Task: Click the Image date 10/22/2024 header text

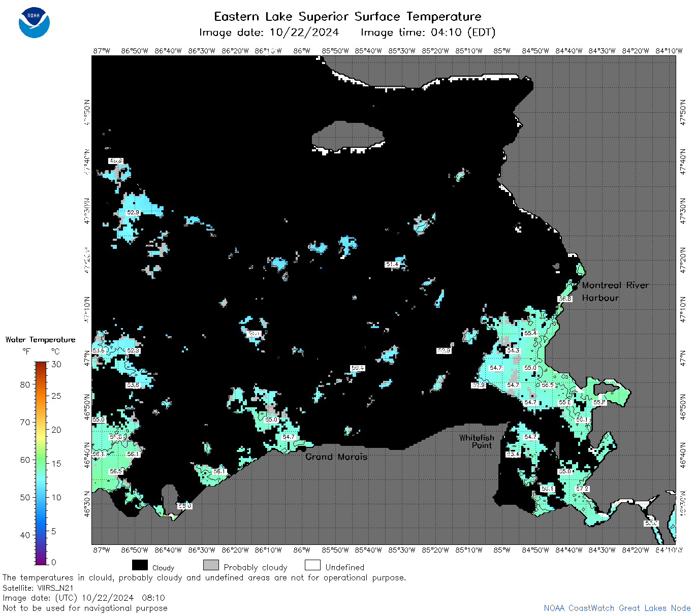Action: [269, 33]
